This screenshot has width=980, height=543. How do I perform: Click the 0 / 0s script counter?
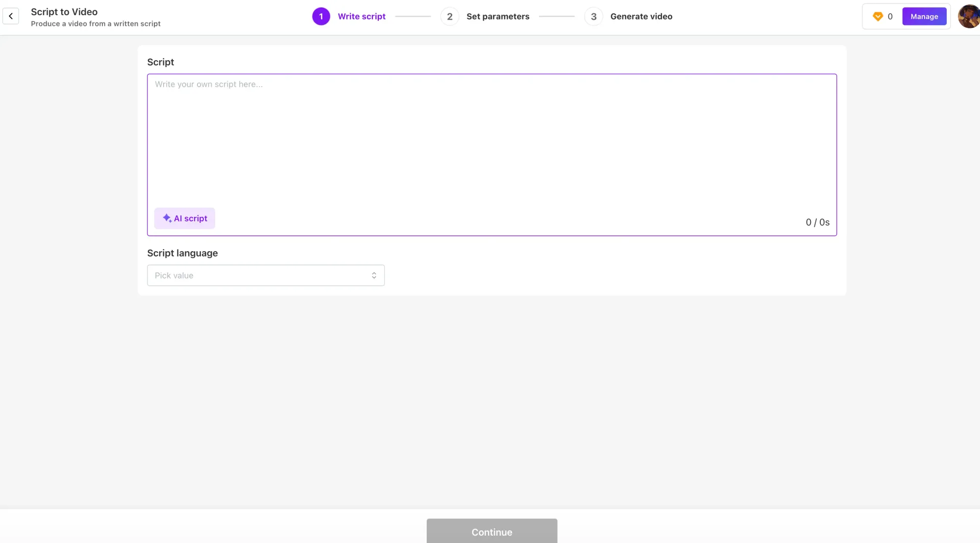[817, 222]
